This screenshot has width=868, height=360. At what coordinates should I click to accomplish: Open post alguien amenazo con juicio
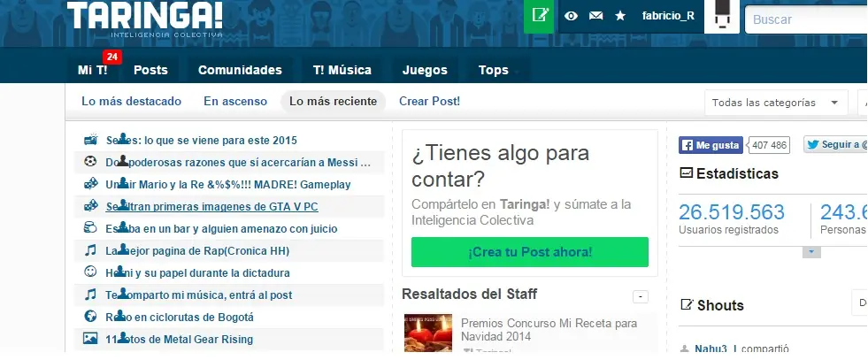tap(221, 229)
